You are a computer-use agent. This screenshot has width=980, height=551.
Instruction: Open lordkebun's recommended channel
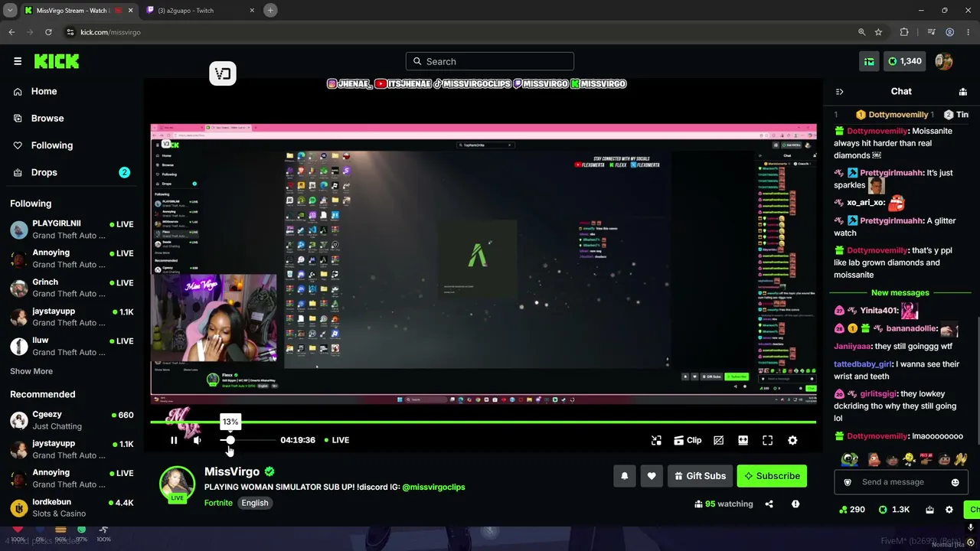[71, 507]
